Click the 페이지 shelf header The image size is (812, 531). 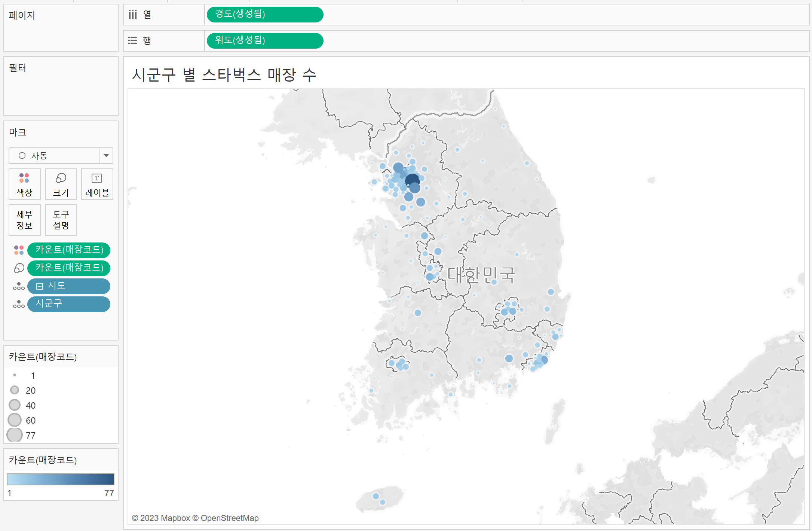[22, 15]
